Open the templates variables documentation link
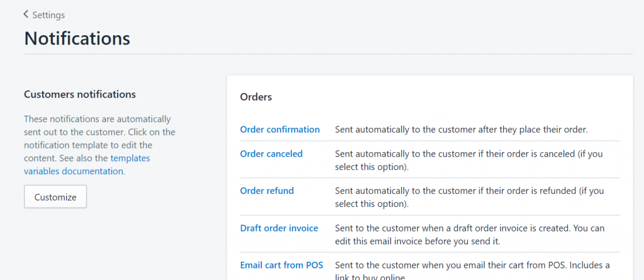The height and width of the screenshot is (280, 644). [x=87, y=165]
